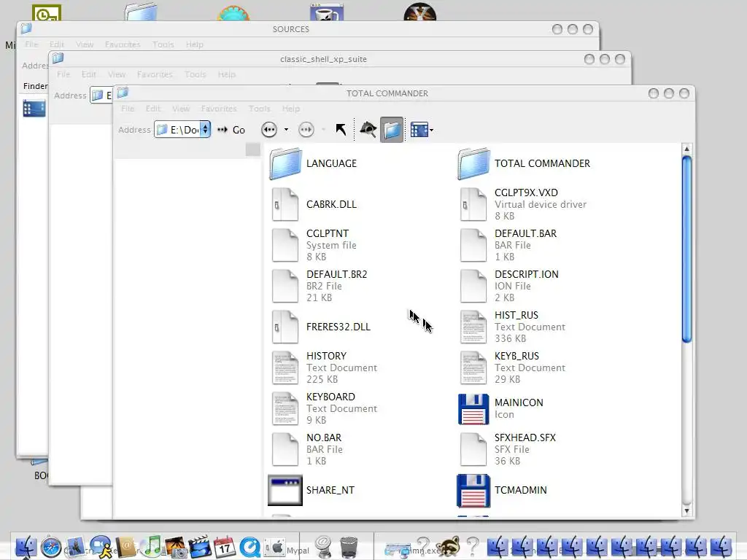Open Tools menu in SOURCES window

point(163,44)
